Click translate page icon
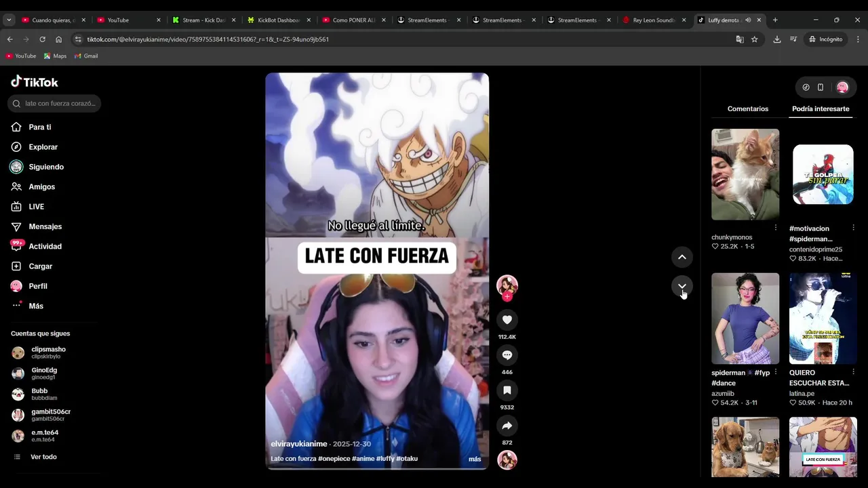Screen dimensions: 868x488 pos(740,39)
